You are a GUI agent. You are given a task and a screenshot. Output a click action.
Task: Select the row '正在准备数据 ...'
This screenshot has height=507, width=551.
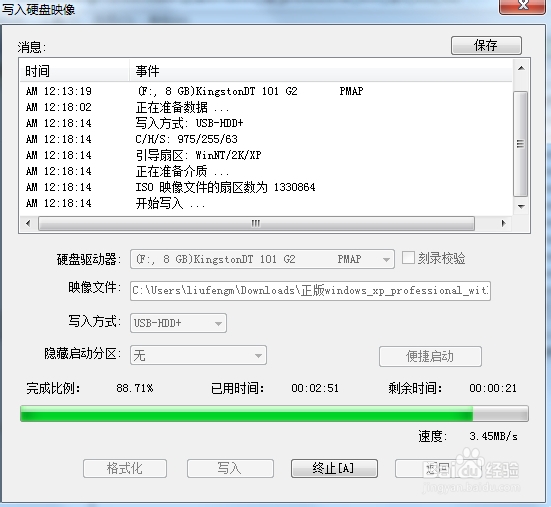pos(266,108)
